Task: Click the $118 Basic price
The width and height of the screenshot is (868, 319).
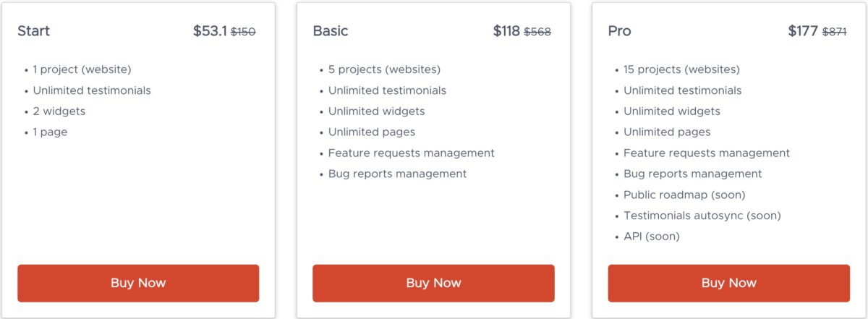Action: coord(506,31)
